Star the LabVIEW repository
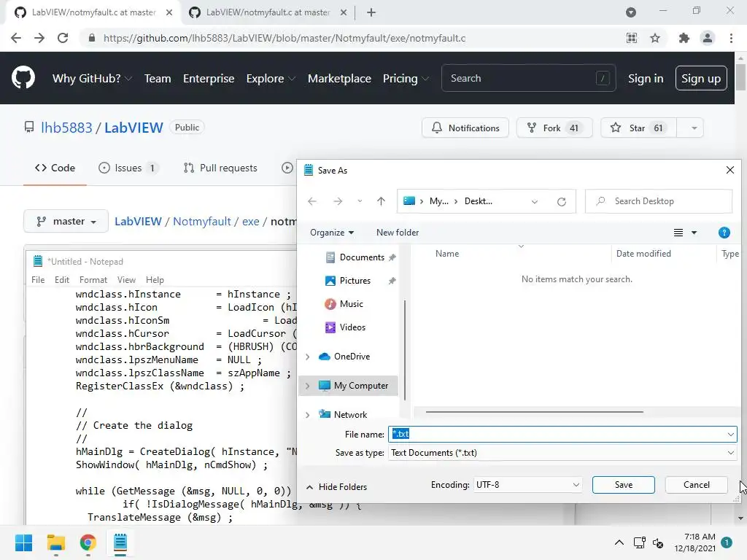The width and height of the screenshot is (747, 560). click(x=638, y=128)
